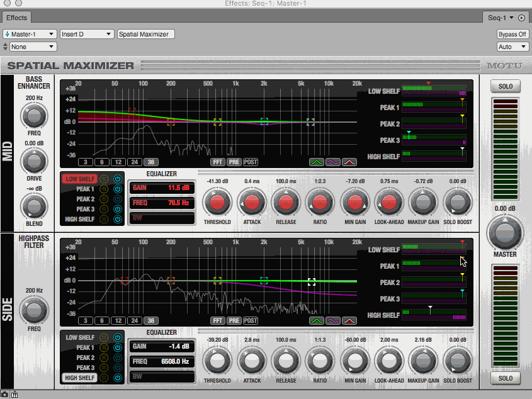
Task: Toggle FFT display in MID graph
Action: click(217, 162)
